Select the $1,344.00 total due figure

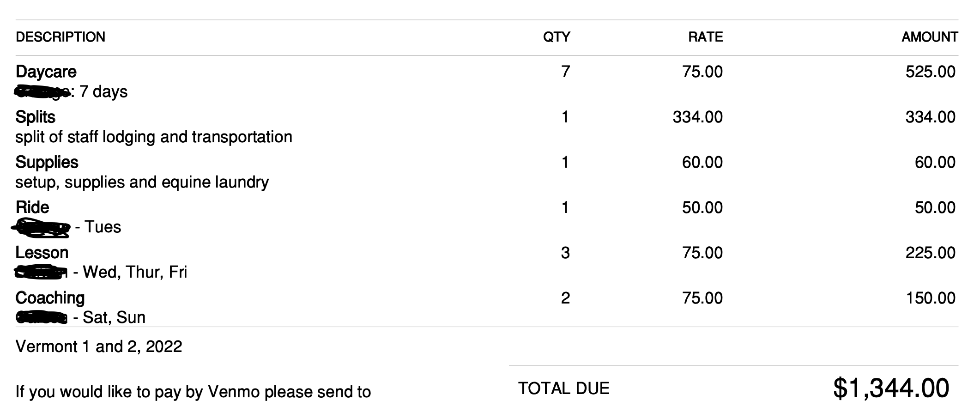891,388
